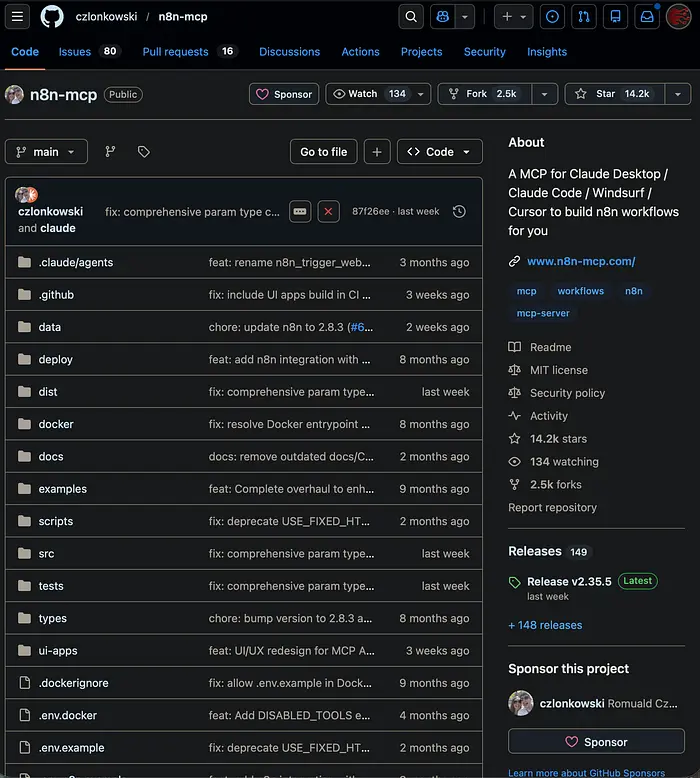
Task: Expand commit message ellipsis button
Action: click(299, 211)
